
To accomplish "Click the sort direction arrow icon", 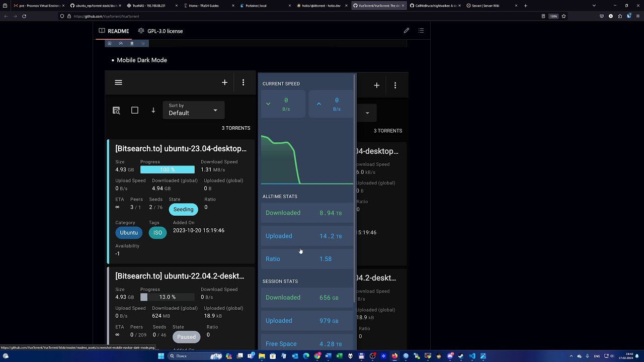I will (153, 110).
